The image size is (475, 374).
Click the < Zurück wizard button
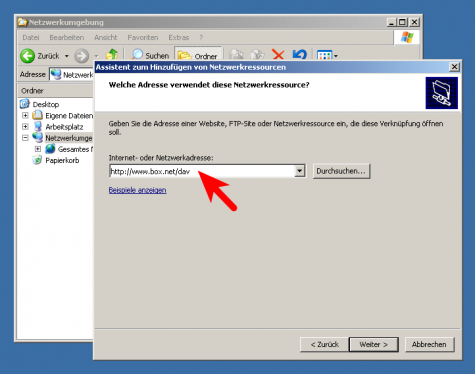[324, 344]
